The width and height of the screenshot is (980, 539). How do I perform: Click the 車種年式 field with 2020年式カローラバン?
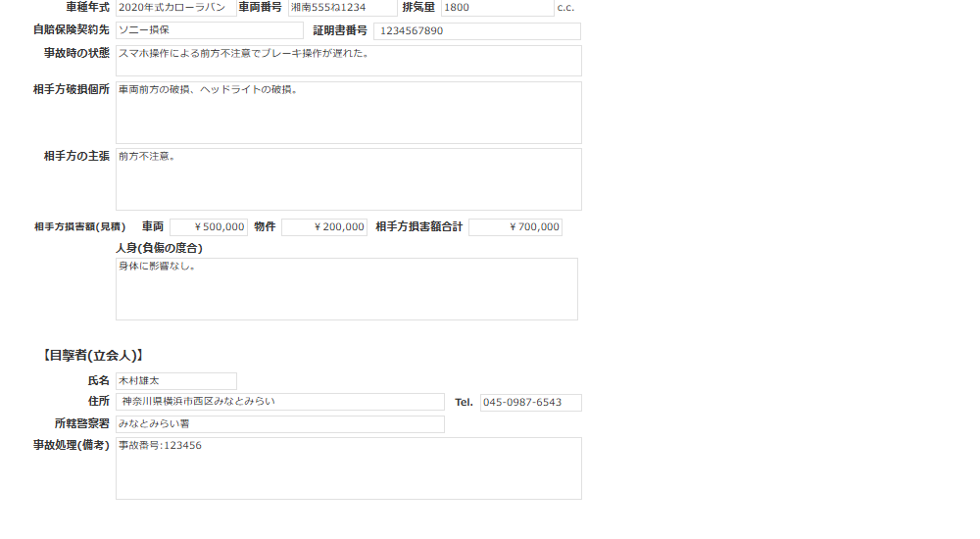175,8
